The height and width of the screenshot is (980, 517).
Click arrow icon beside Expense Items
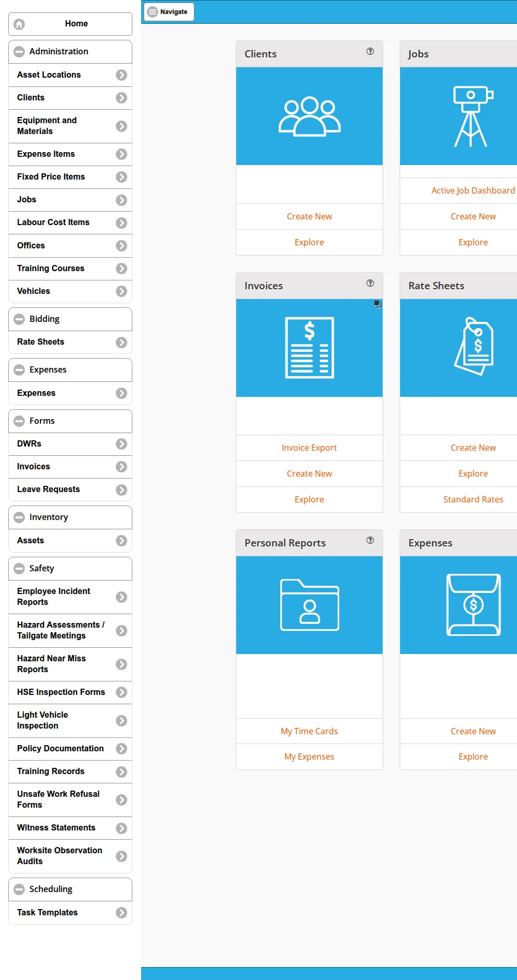(x=121, y=154)
